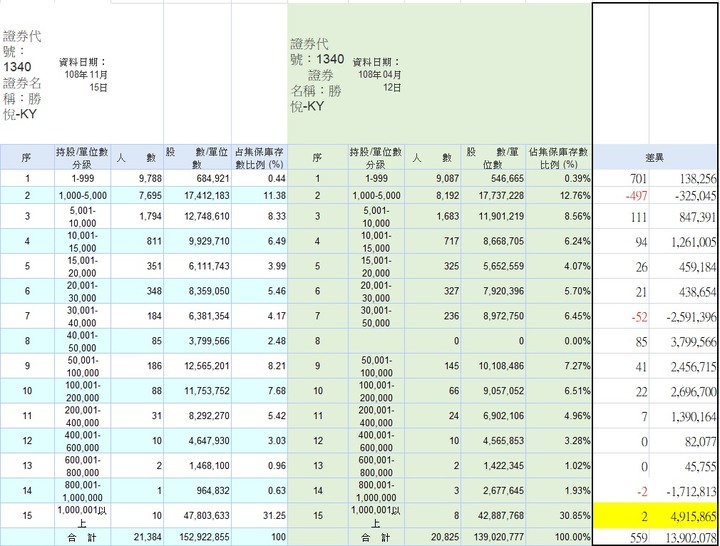Click the 3,799,566 cell in left table
Image resolution: width=720 pixels, height=546 pixels.
pyautogui.click(x=197, y=341)
